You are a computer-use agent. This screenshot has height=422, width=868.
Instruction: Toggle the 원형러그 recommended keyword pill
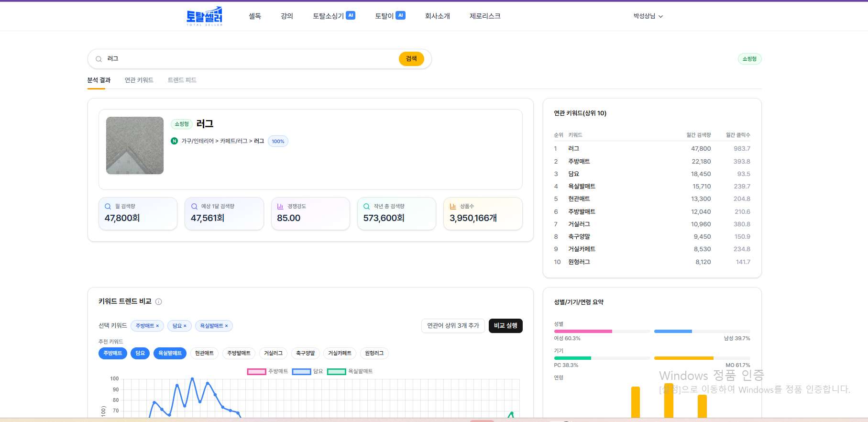[x=374, y=353]
